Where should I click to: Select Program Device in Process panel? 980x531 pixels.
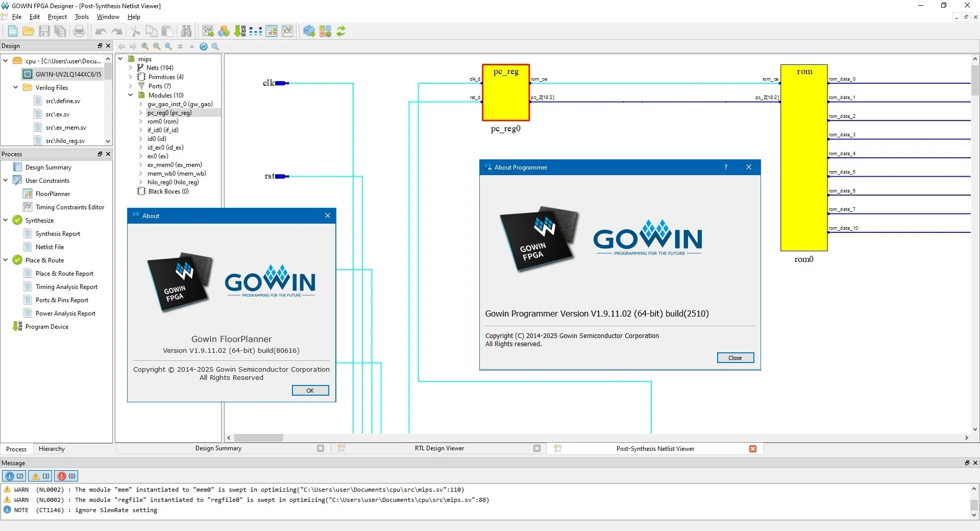point(47,327)
